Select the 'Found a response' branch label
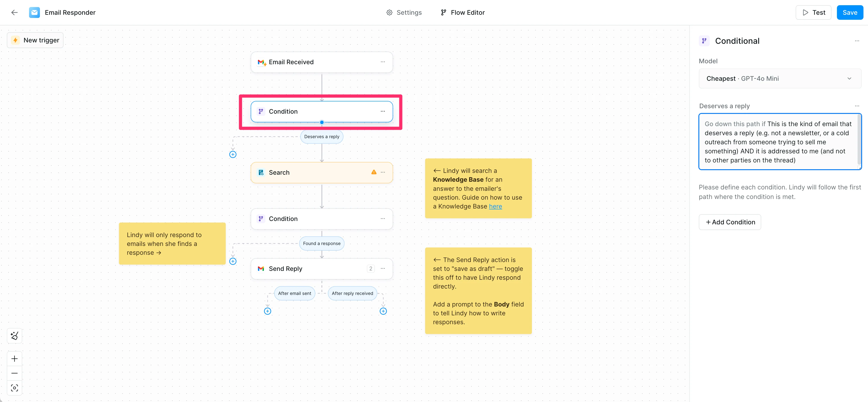 (x=322, y=243)
